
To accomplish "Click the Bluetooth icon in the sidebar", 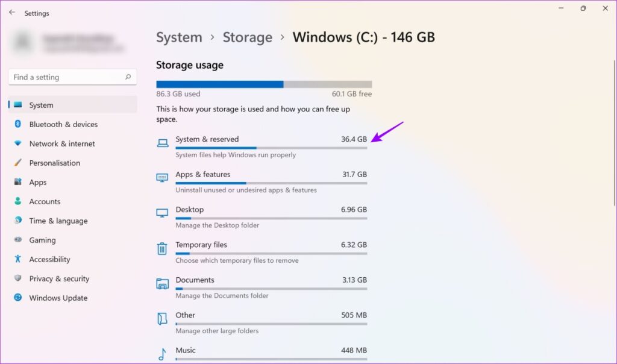I will (x=17, y=124).
